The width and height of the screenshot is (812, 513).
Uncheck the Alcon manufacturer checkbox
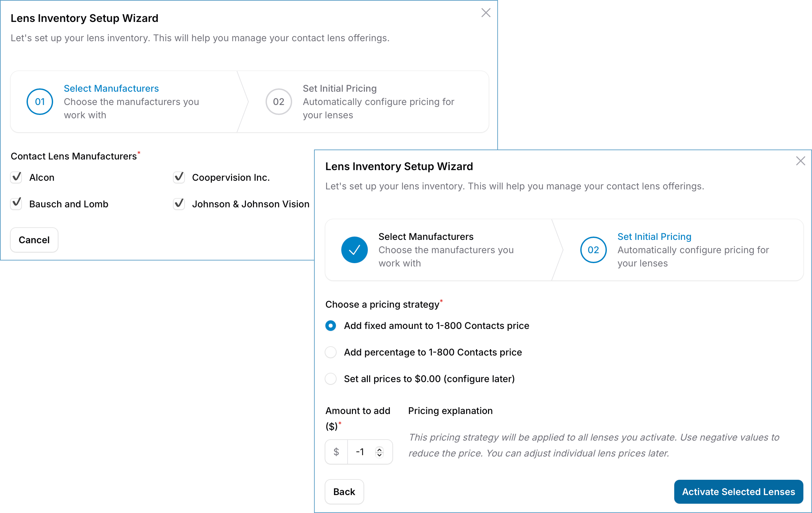16,177
